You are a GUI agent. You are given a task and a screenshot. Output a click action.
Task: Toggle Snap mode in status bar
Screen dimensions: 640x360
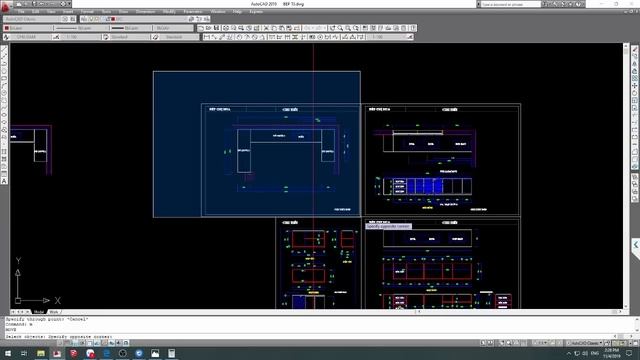60,343
